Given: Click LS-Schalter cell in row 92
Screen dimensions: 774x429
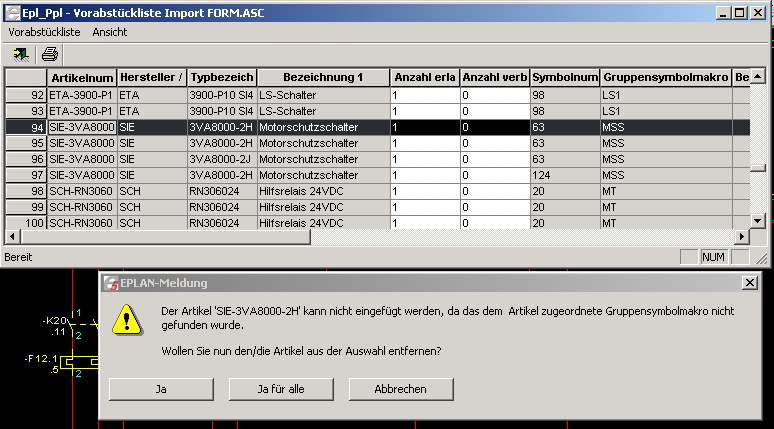Looking at the screenshot, I should pyautogui.click(x=323, y=95).
